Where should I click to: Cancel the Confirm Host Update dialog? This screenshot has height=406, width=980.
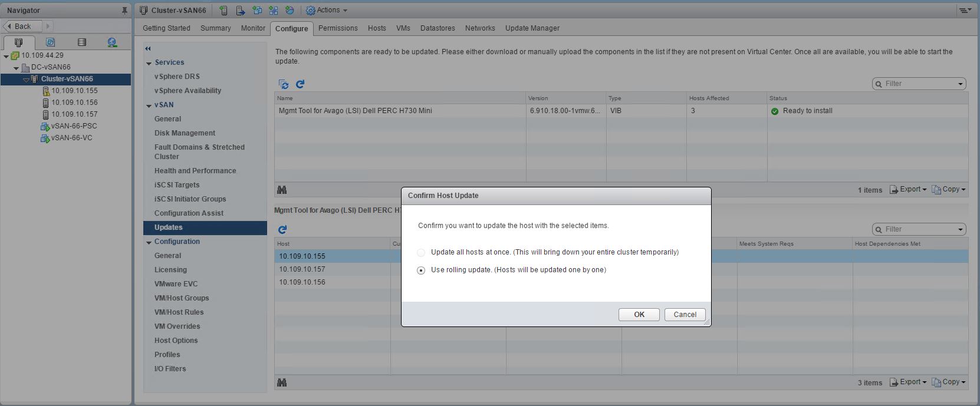(685, 315)
